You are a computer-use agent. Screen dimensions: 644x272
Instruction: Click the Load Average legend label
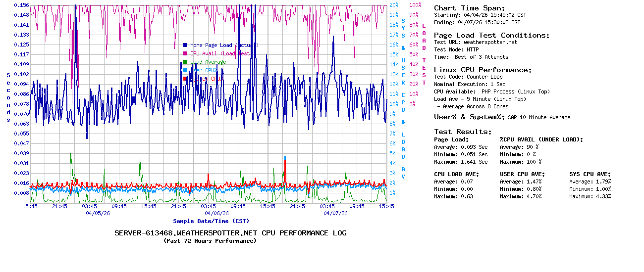pyautogui.click(x=208, y=62)
